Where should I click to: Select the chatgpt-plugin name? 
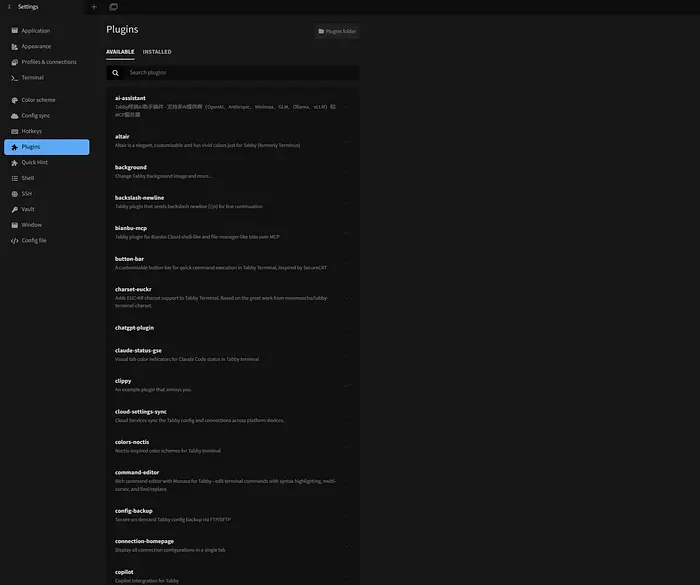[134, 328]
